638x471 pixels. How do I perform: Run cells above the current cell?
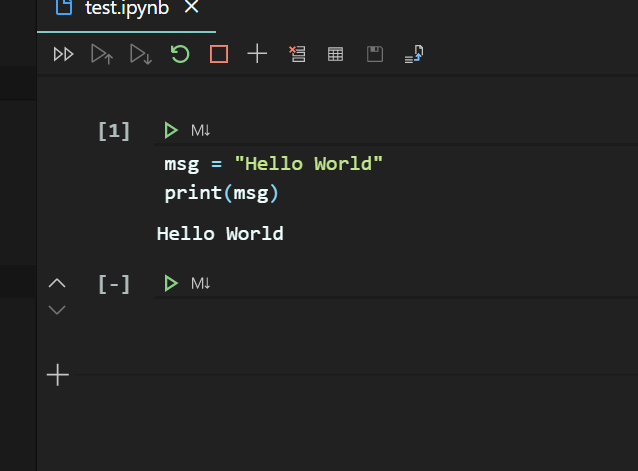tap(102, 55)
